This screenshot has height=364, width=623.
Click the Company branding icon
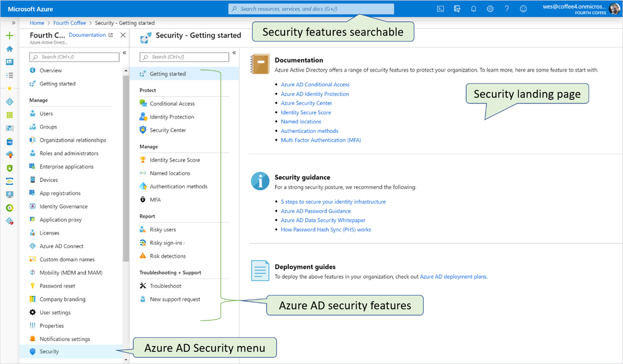32,299
